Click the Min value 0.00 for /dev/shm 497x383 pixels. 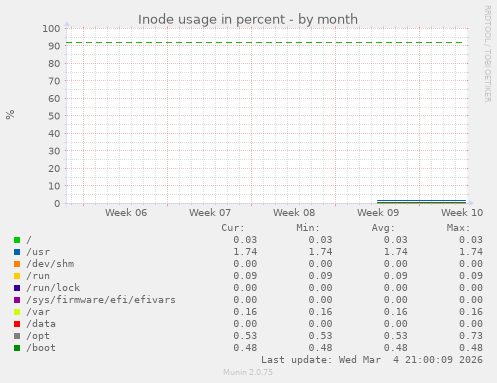[320, 264]
